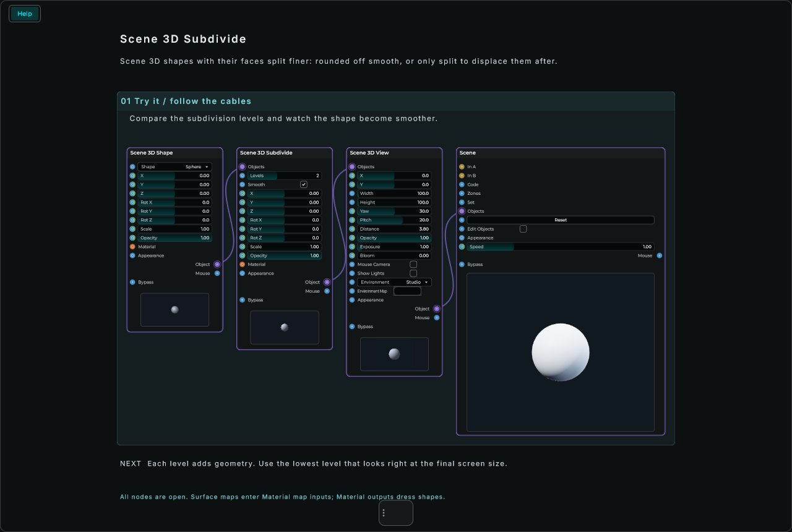Click the Scale field in Scene 3D Shape
792x532 pixels.
click(175, 229)
